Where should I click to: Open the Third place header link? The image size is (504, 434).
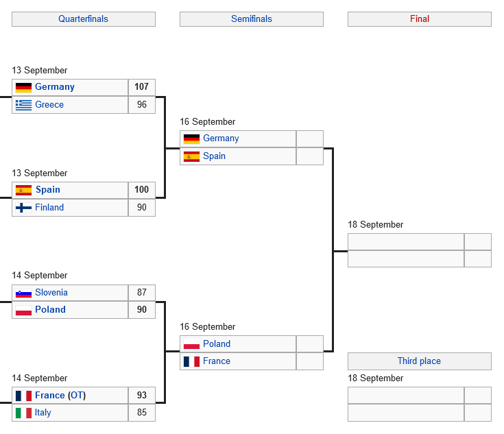click(x=419, y=361)
